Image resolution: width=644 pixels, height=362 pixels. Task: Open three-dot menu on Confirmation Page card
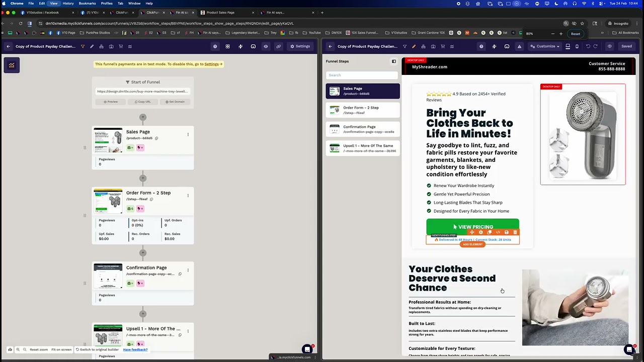coord(188,270)
